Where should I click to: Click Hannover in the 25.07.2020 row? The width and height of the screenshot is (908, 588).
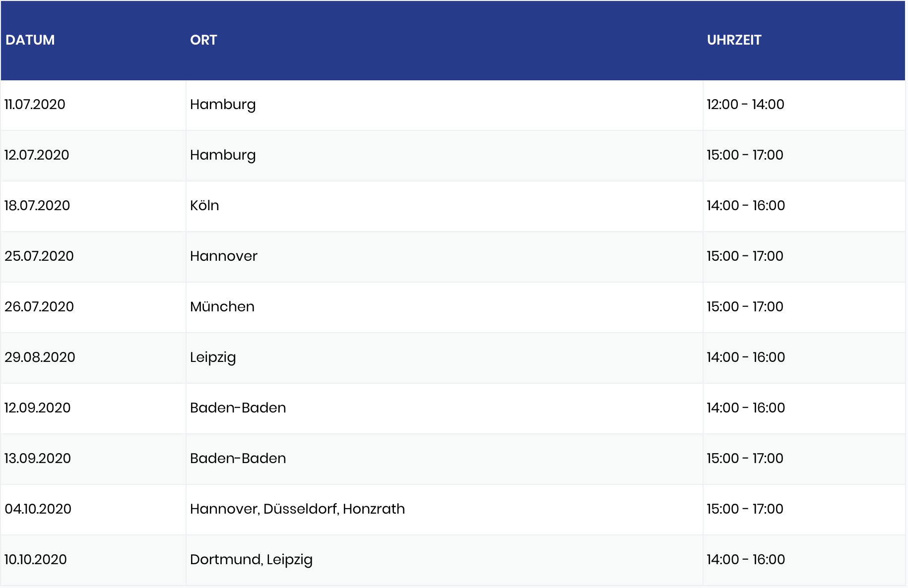[x=224, y=256]
